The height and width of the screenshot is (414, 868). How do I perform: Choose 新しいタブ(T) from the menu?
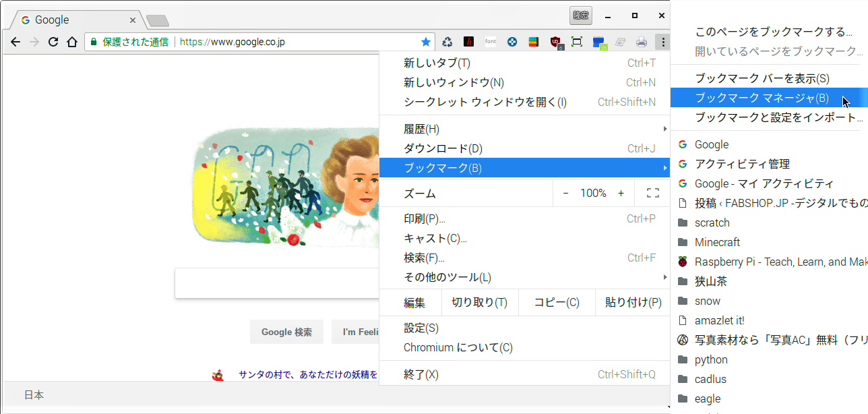click(524, 63)
